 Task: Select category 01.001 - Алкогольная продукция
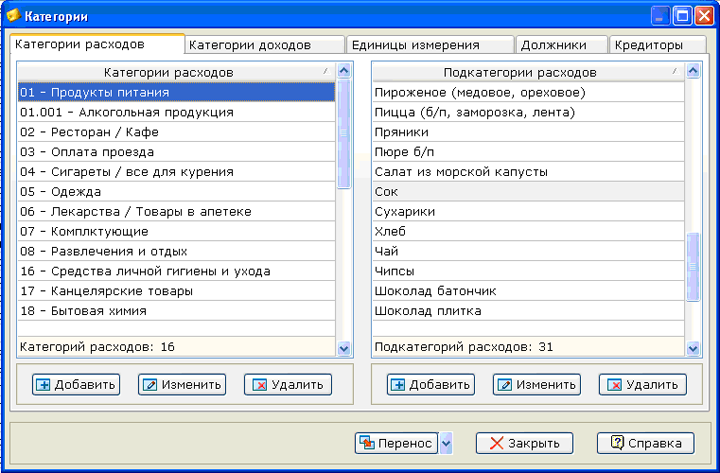coord(176,112)
